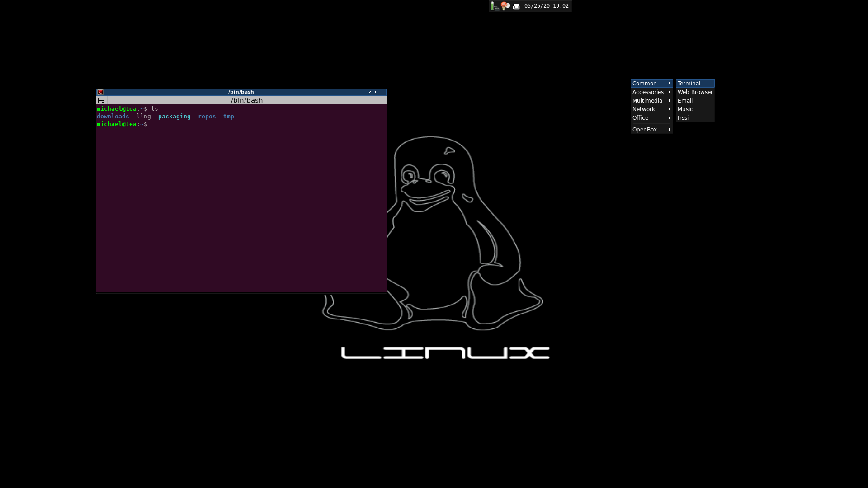This screenshot has height=488, width=868.
Task: Click the terminal cursor at the prompt
Action: point(153,124)
